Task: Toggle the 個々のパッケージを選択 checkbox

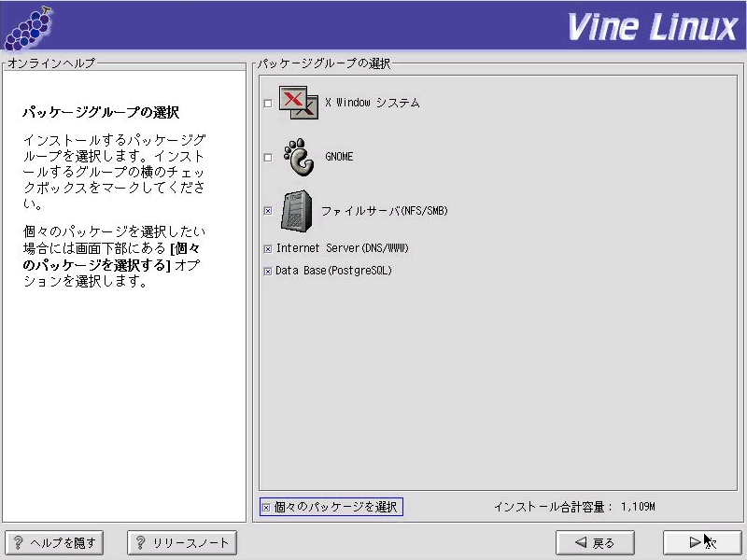Action: (266, 508)
